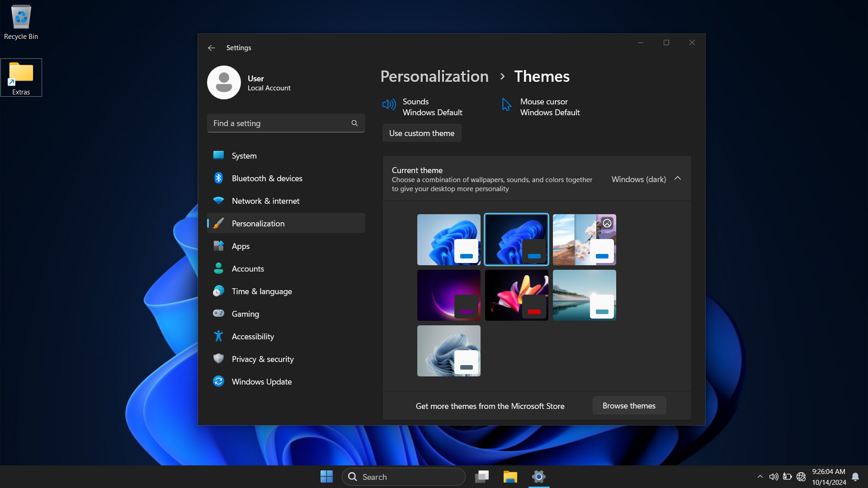This screenshot has height=488, width=868.
Task: Collapse the Current theme section chevron
Action: (x=678, y=178)
